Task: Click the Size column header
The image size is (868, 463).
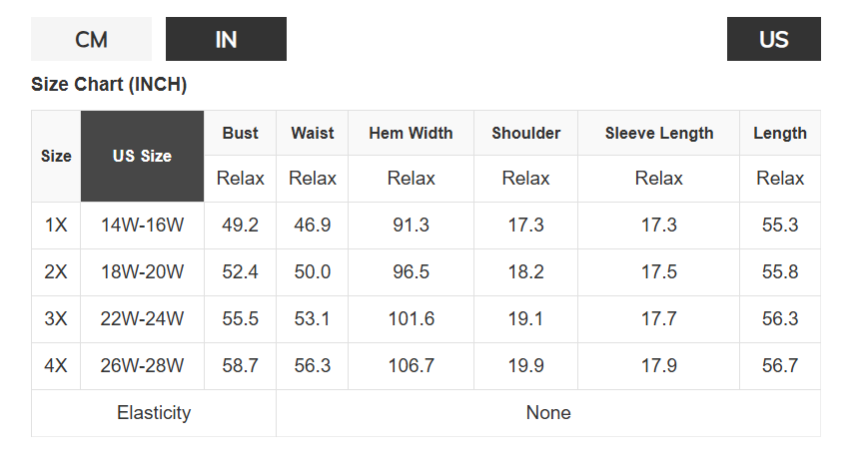Action: [x=56, y=157]
